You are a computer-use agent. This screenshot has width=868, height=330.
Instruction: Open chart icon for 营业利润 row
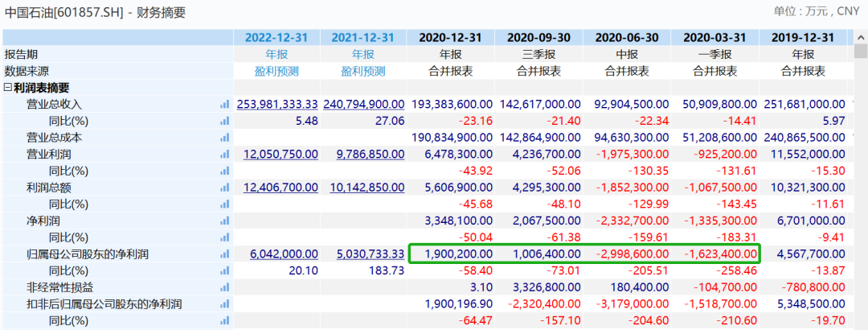[x=224, y=155]
